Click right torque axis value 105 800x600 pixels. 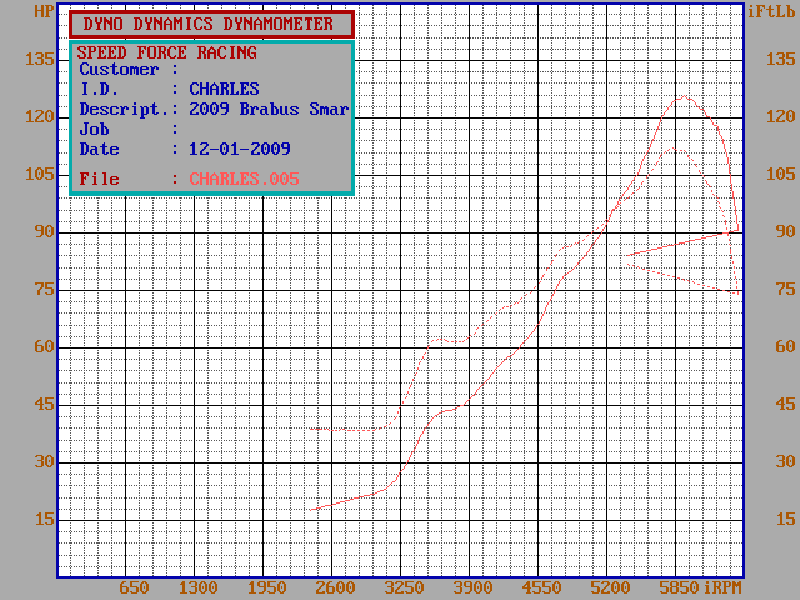pyautogui.click(x=781, y=174)
